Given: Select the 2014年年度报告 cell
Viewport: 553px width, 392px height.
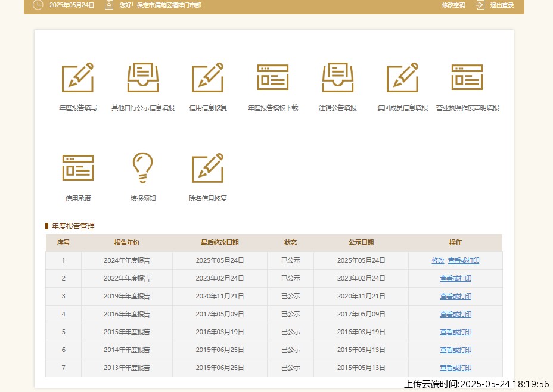Looking at the screenshot, I should (x=126, y=350).
